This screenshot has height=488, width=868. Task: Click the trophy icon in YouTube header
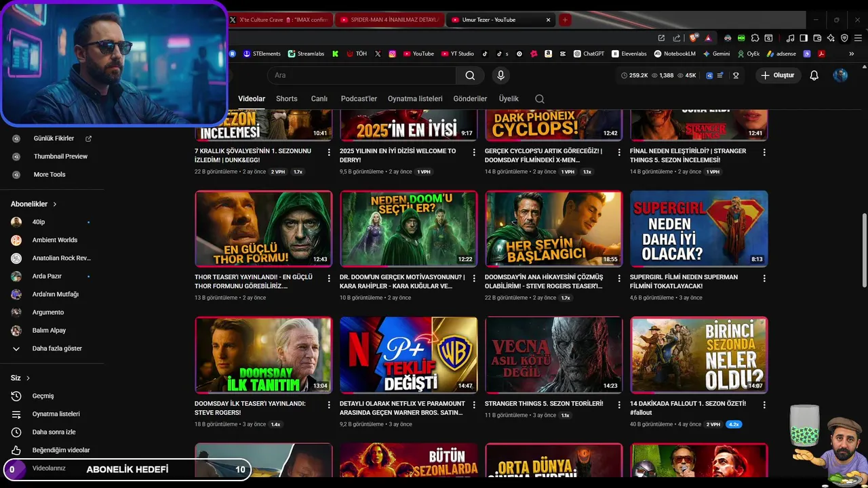[x=736, y=75]
